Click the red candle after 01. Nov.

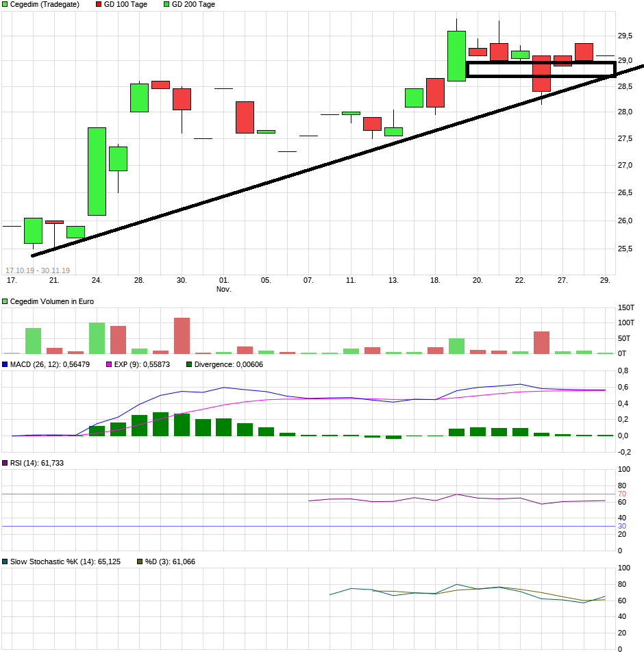245,118
